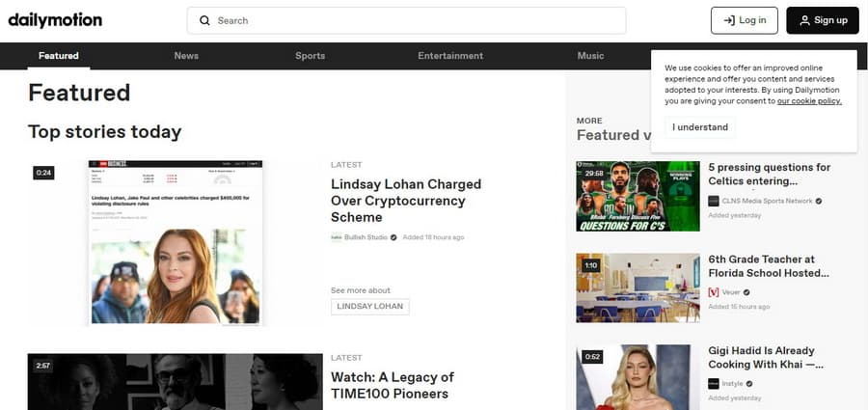Click the Bullish Studio channel avatar
This screenshot has width=868, height=410.
pos(336,237)
